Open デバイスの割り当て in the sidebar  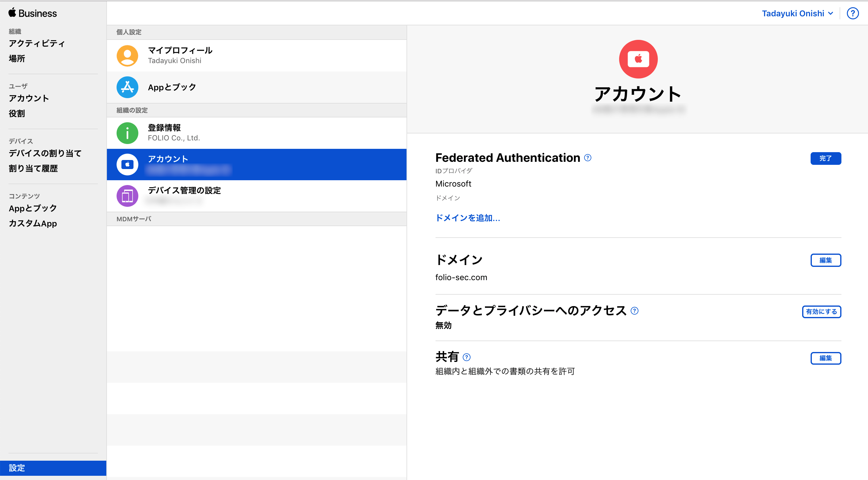tap(45, 153)
